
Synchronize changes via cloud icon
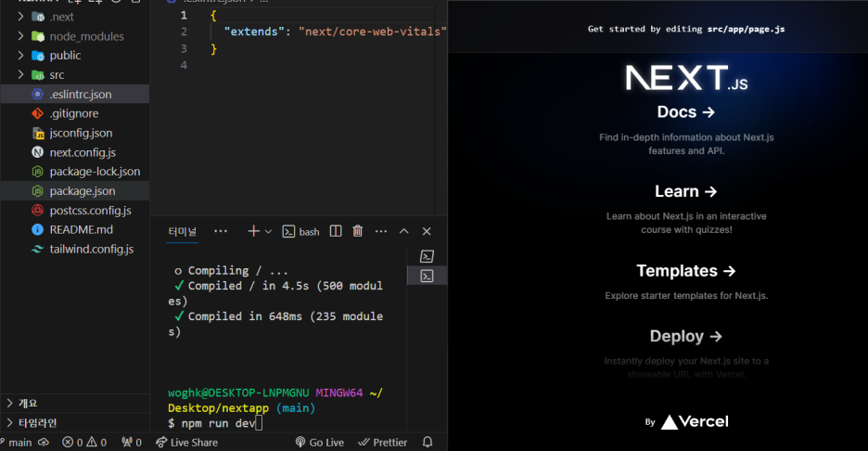(x=44, y=442)
